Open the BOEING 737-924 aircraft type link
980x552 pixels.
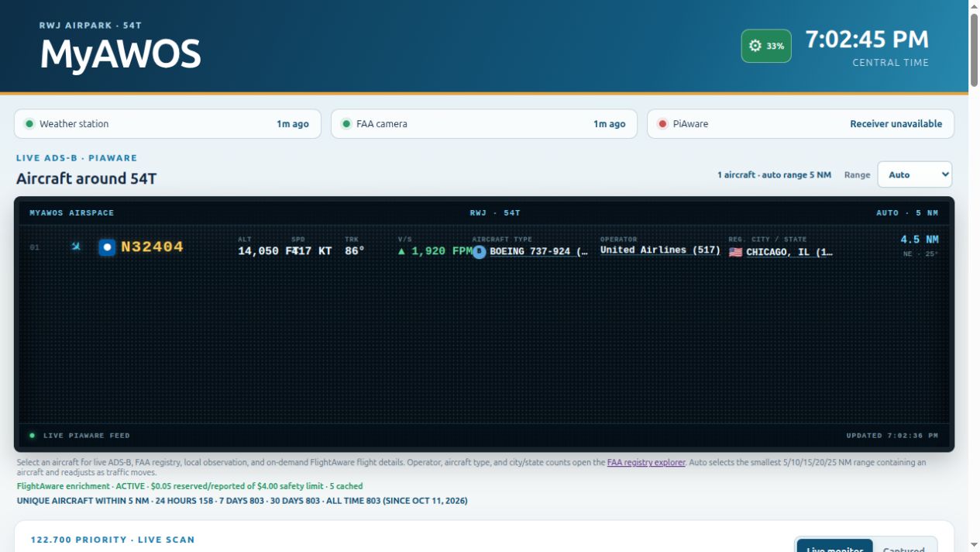(539, 252)
